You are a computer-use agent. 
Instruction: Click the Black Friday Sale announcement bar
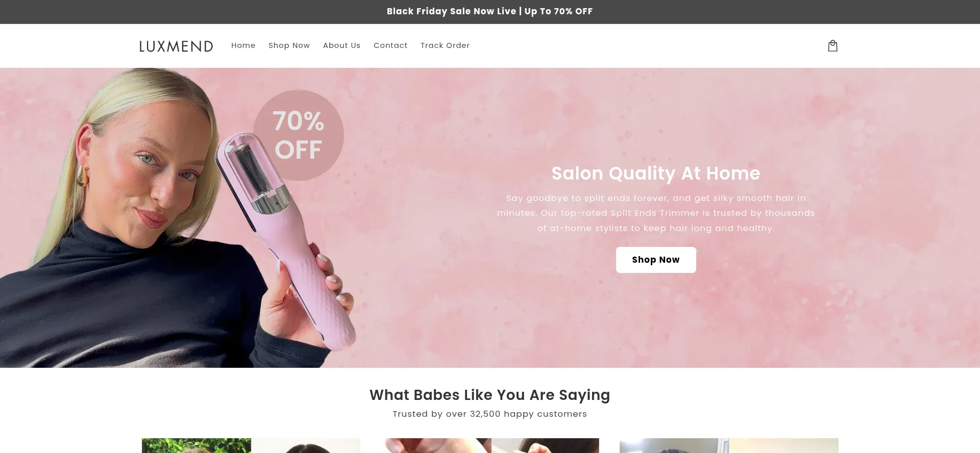(490, 12)
